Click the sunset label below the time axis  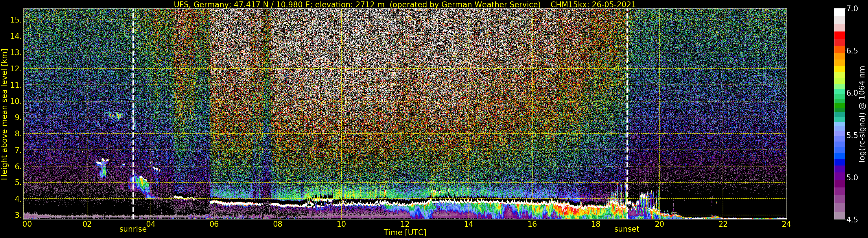[627, 229]
